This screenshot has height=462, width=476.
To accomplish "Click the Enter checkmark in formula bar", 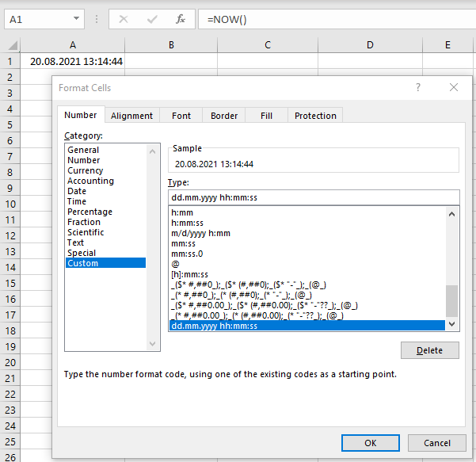I will (x=152, y=19).
